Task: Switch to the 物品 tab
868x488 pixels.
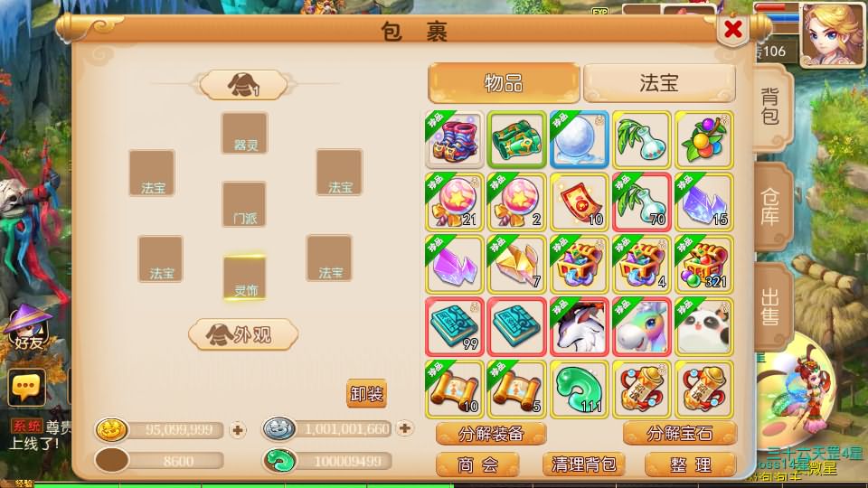Action: [x=504, y=83]
